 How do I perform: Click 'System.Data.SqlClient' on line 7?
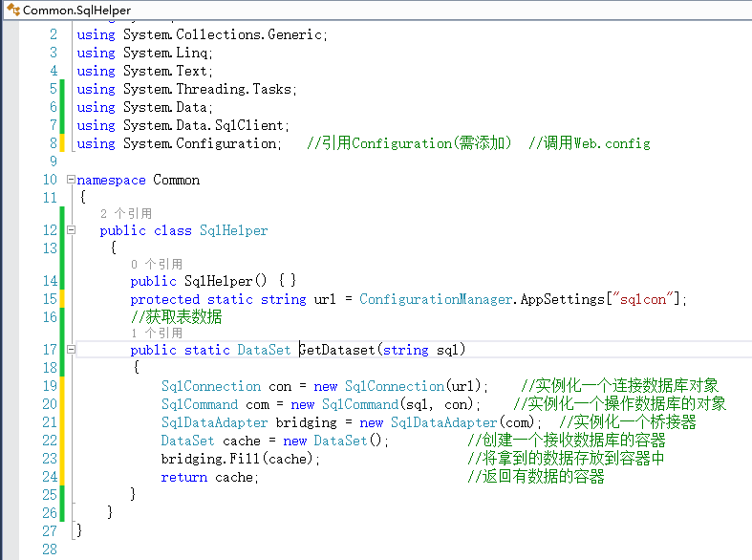pos(204,125)
